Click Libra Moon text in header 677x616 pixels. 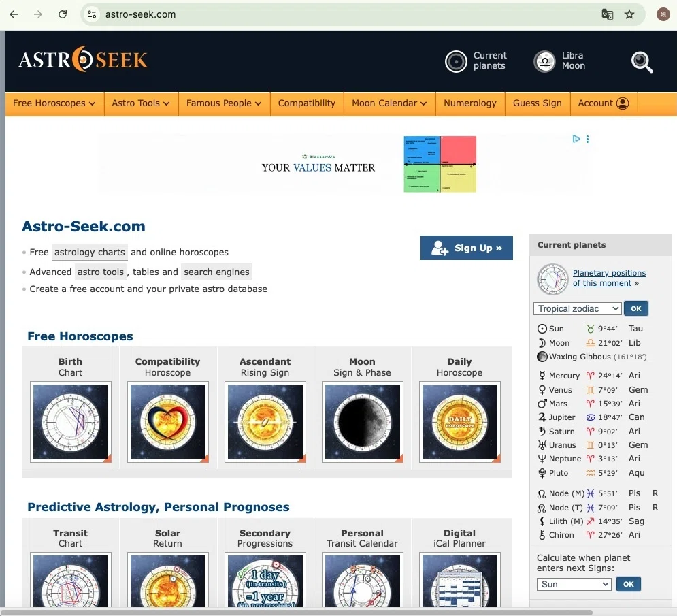(574, 61)
